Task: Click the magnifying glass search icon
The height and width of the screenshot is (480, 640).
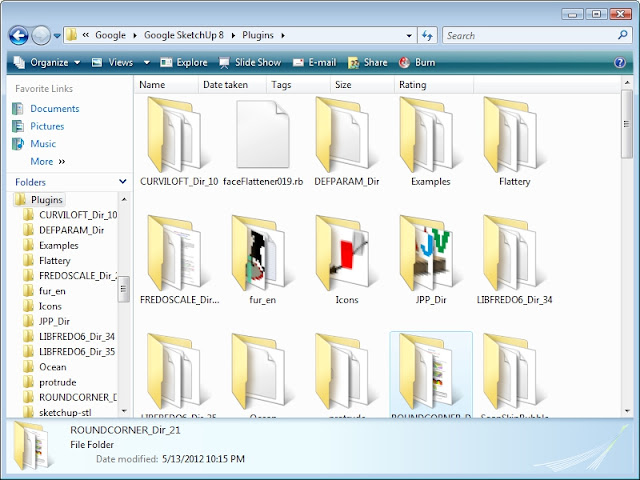Action: click(623, 35)
